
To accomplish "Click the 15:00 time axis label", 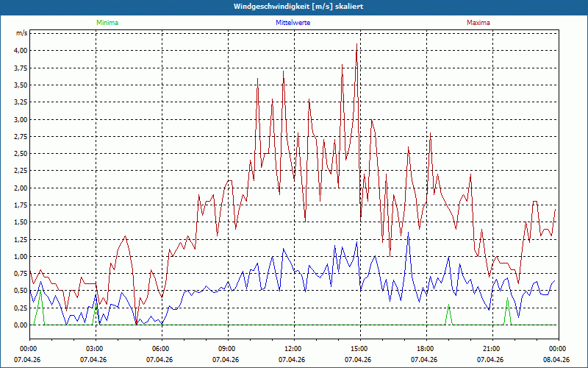I will (x=359, y=349).
